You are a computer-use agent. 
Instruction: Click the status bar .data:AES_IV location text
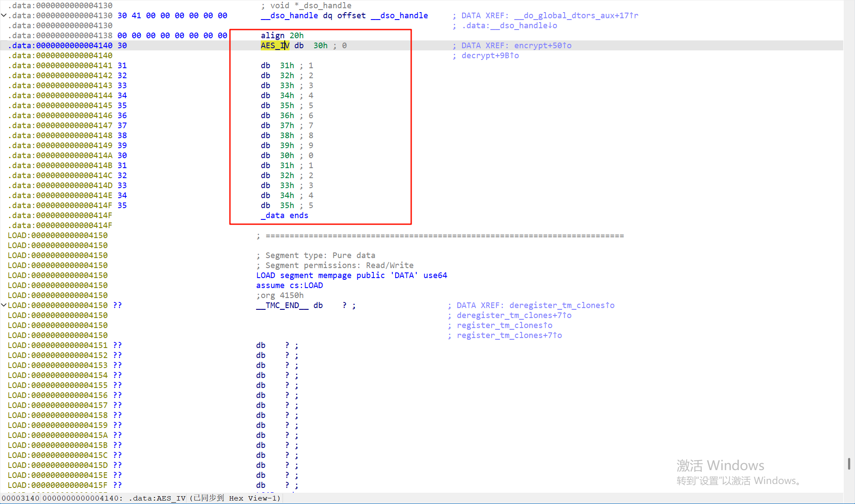pyautogui.click(x=157, y=498)
